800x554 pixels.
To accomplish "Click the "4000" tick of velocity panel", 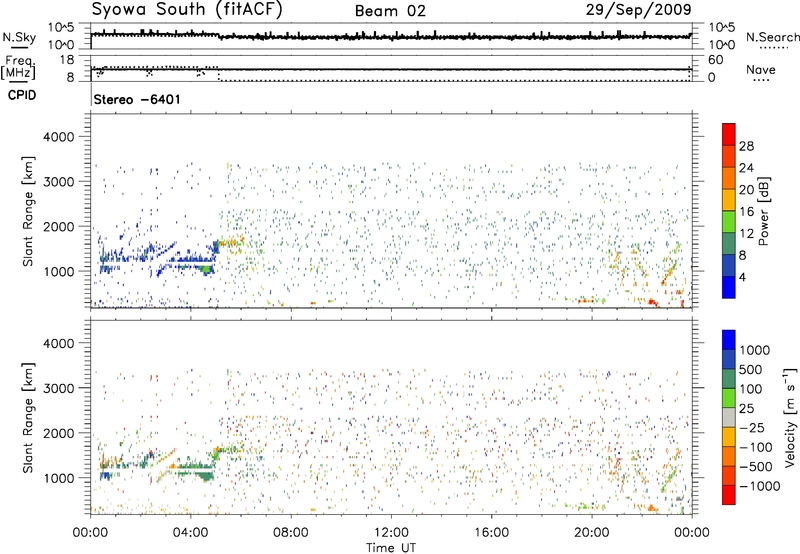I will (x=58, y=344).
